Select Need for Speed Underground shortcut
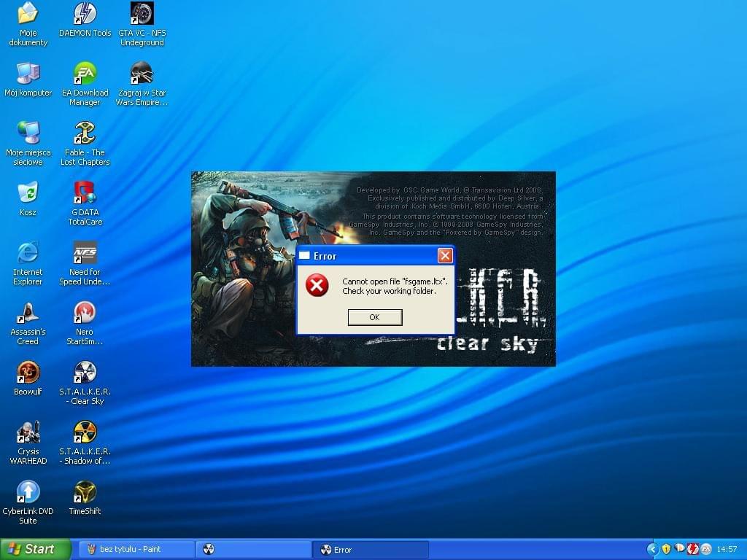 85,263
